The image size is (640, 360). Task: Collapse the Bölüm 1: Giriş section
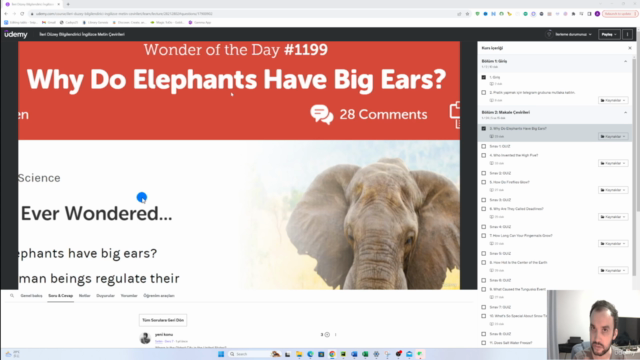[625, 61]
